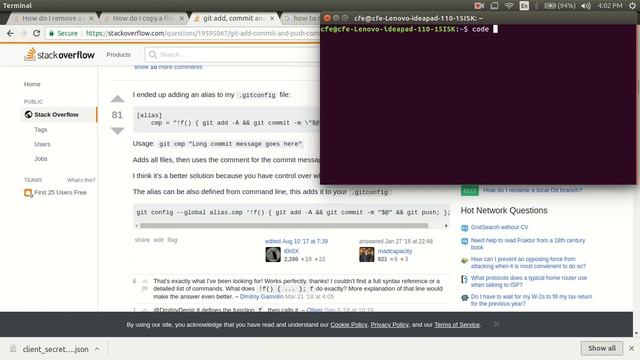Close the 'git add, commit' tab
Screen dimensions: 640x360
(x=272, y=18)
